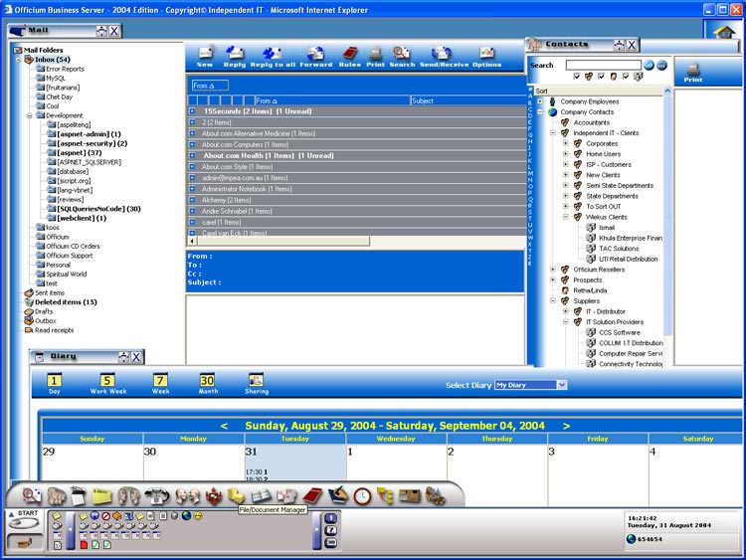Image resolution: width=746 pixels, height=560 pixels.
Task: Click the START button
Action: coord(24,519)
